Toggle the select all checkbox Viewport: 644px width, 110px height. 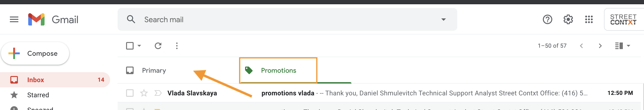130,46
